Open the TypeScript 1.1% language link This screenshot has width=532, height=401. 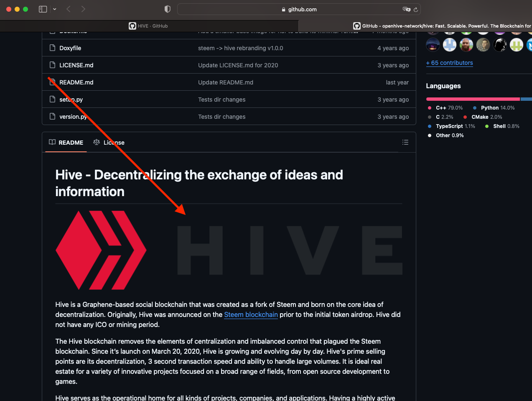(452, 126)
